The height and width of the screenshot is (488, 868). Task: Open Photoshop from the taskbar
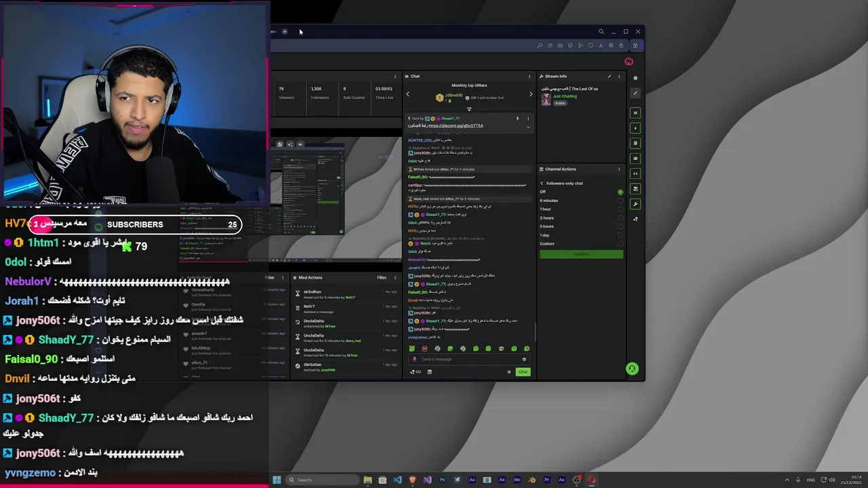click(442, 480)
